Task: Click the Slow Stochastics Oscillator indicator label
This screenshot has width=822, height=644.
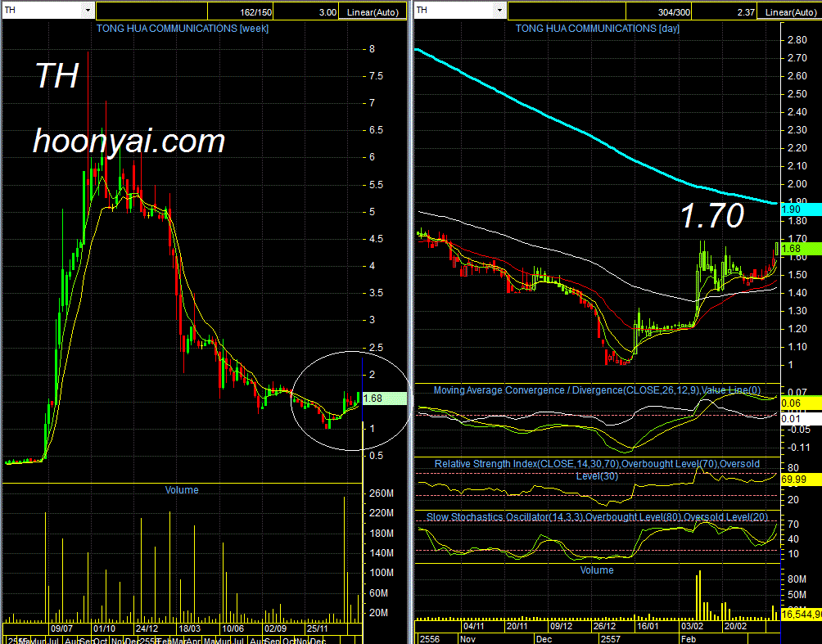Action: coord(597,516)
